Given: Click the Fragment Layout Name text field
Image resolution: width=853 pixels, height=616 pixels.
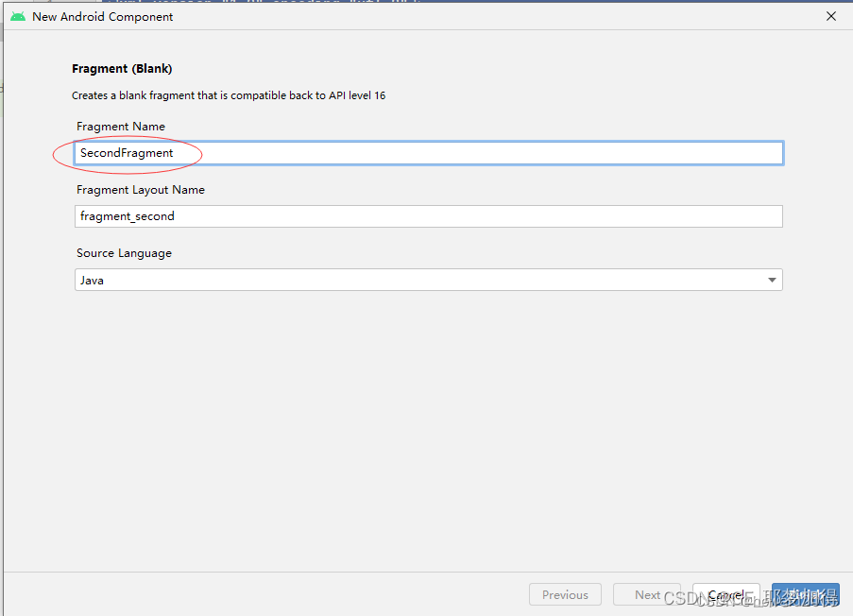Looking at the screenshot, I should pyautogui.click(x=429, y=216).
